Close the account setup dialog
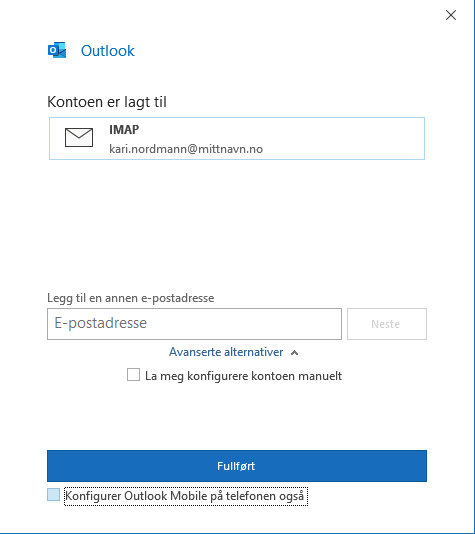Viewport: 475px width, 534px height. point(451,15)
